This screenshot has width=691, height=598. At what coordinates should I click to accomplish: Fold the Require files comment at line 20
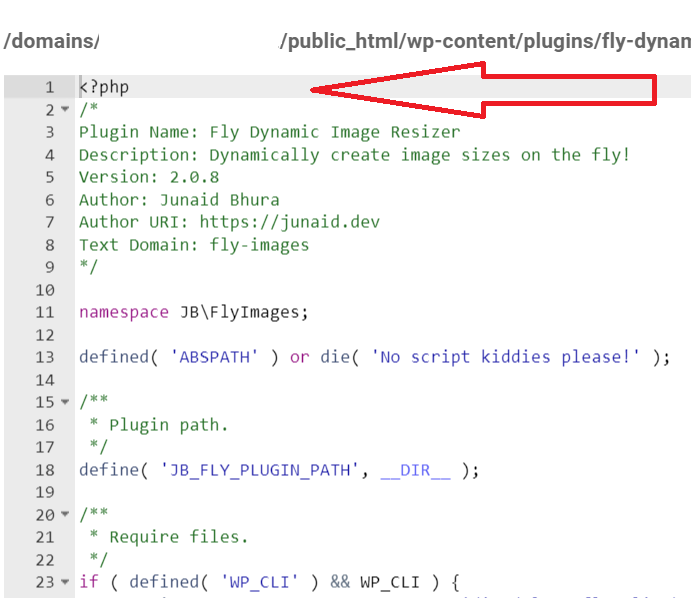click(65, 514)
